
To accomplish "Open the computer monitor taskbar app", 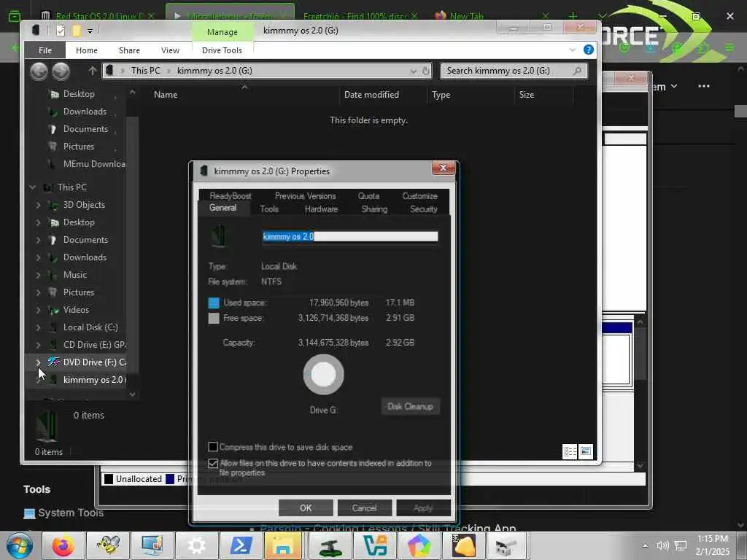I will 152,545.
